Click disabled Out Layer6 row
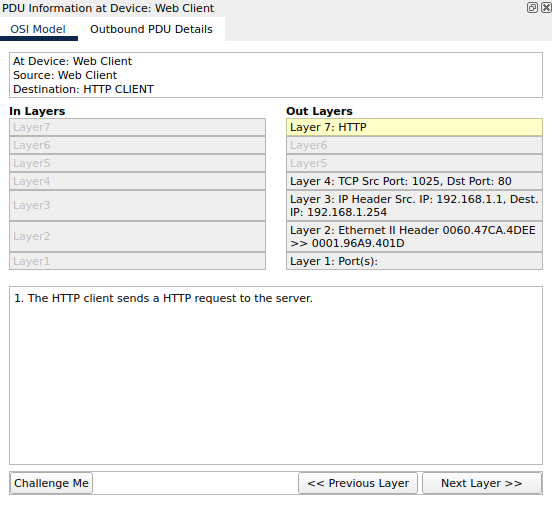The image size is (552, 518). (x=414, y=145)
